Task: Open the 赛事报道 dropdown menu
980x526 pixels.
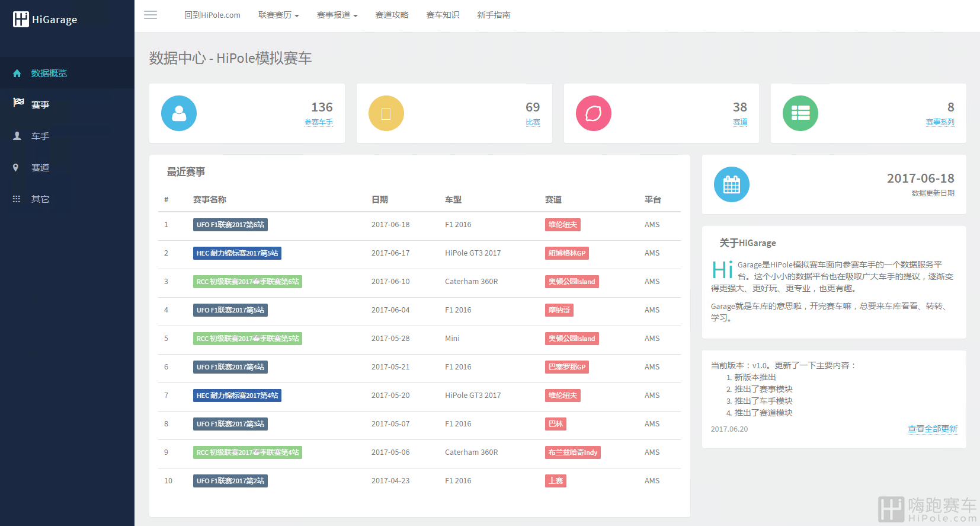Action: (337, 15)
